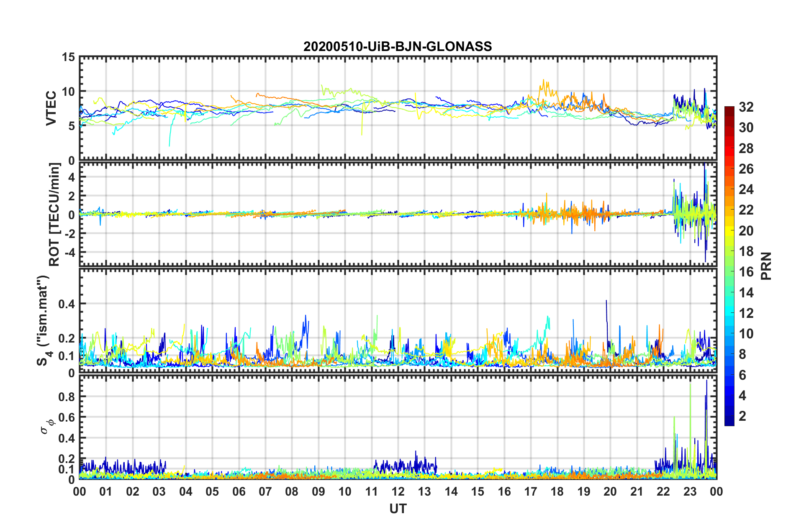
Task: Click the VTEC y-axis label
Action: point(51,108)
